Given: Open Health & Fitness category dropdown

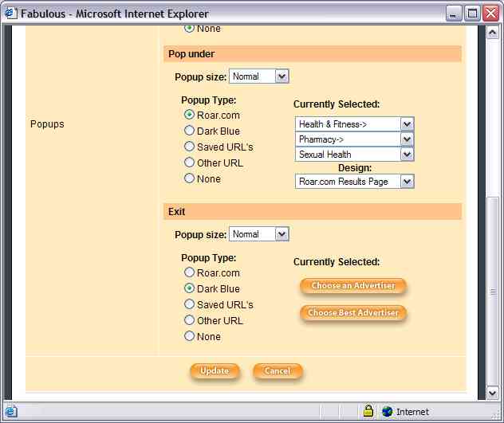Looking at the screenshot, I should pos(355,124).
